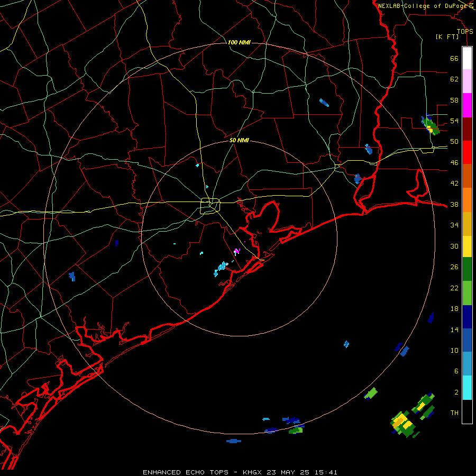Pick the medium blue legend swatch
476x476 pixels.
tap(467, 340)
